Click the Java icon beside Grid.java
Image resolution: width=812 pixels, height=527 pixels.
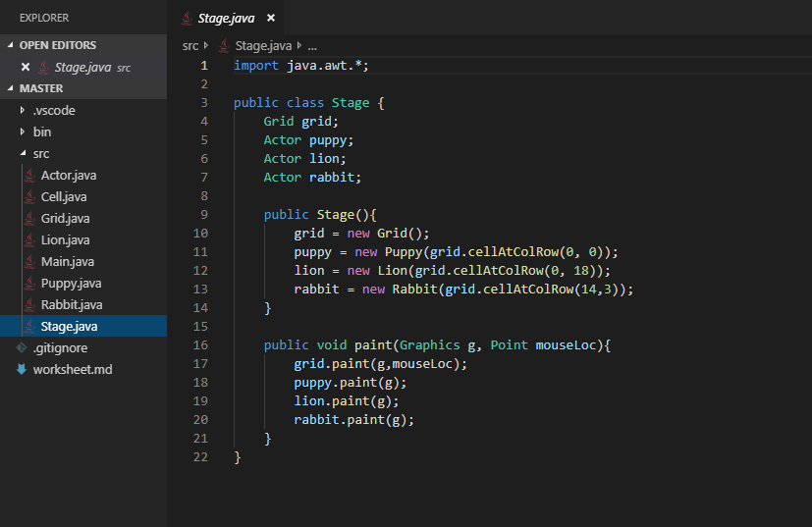(x=30, y=219)
